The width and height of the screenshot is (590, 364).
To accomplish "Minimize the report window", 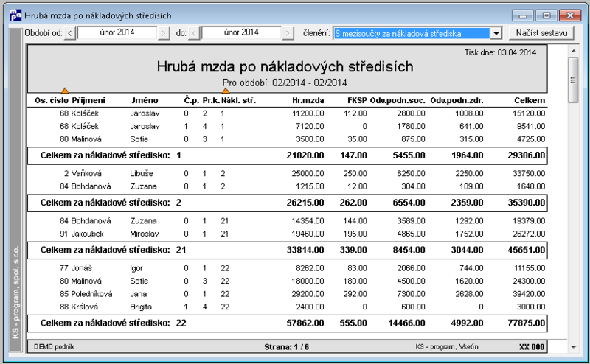I will [523, 15].
